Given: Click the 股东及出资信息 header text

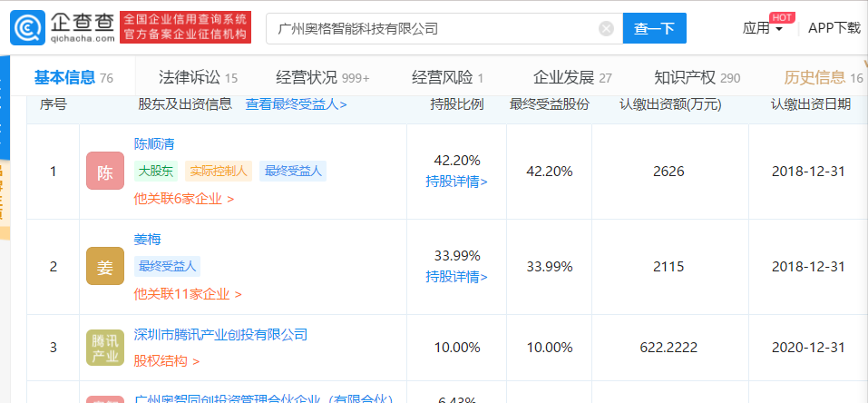Looking at the screenshot, I should (x=185, y=104).
